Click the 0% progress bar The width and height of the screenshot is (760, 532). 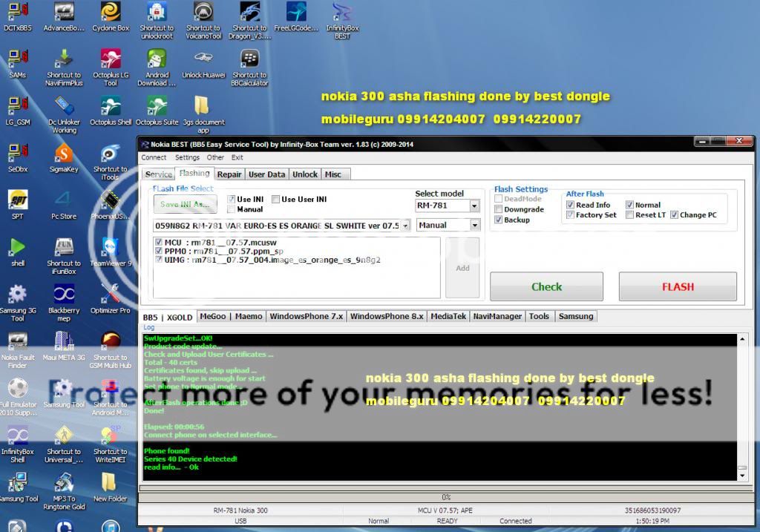click(446, 497)
